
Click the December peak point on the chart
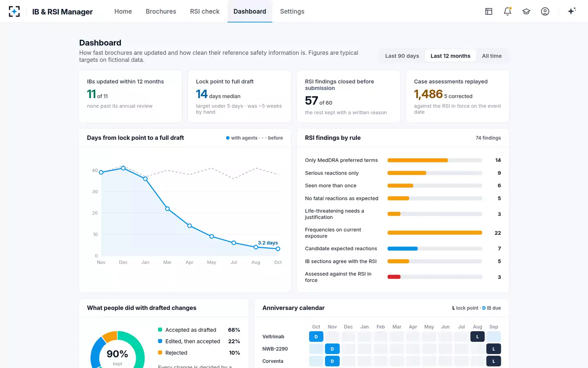[123, 168]
